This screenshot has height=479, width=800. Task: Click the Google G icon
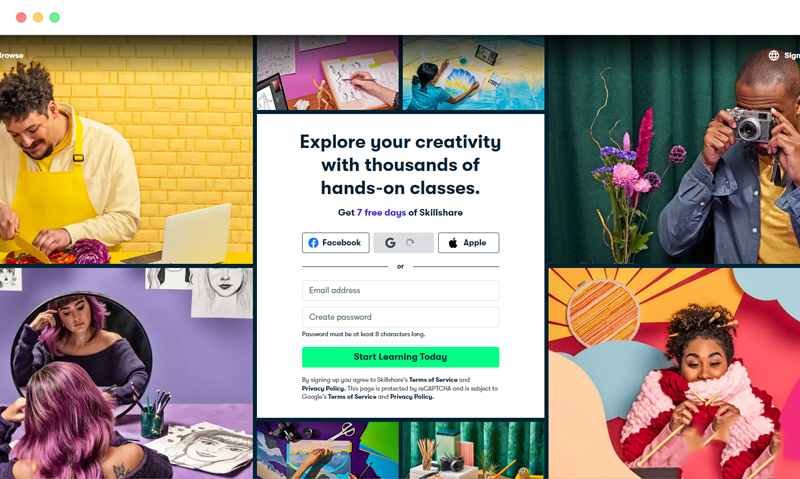(390, 243)
